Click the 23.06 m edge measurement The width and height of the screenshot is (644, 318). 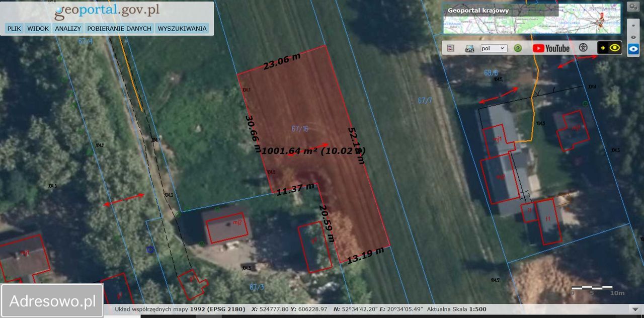pos(282,61)
